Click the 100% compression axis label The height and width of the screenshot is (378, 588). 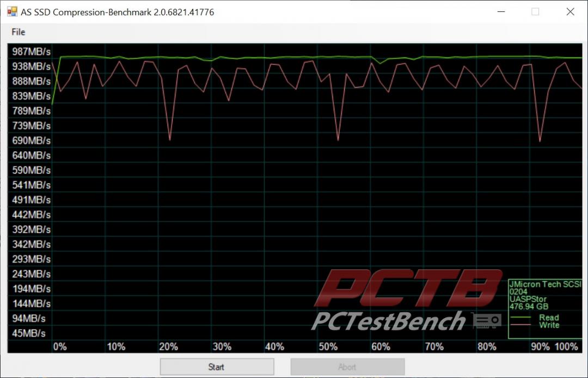coord(566,346)
